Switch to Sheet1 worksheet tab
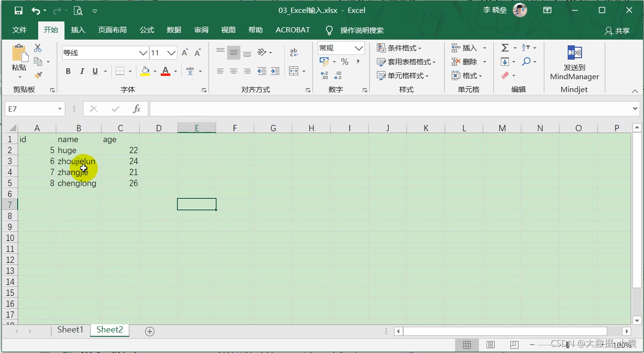 tap(70, 330)
